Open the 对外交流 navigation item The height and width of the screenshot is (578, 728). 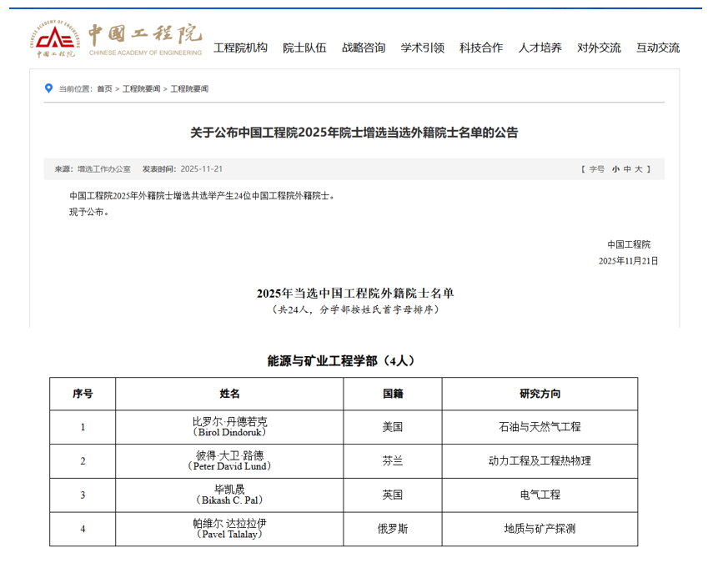tap(599, 48)
